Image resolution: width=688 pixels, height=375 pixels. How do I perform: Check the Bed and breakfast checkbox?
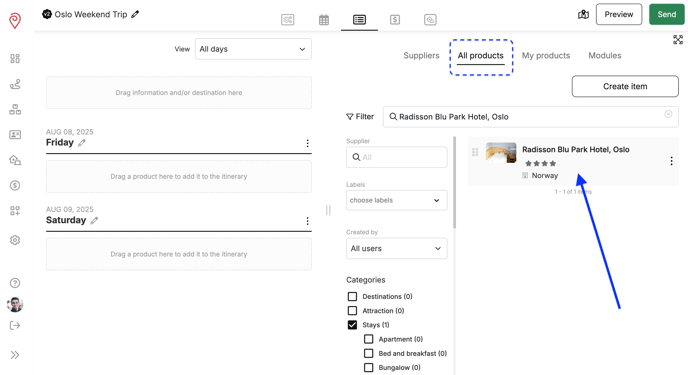point(369,354)
